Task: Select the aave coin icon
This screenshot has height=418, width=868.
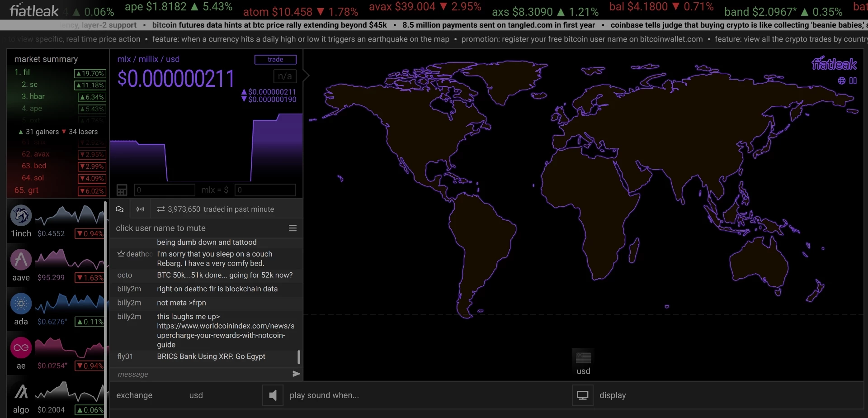Action: [21, 260]
